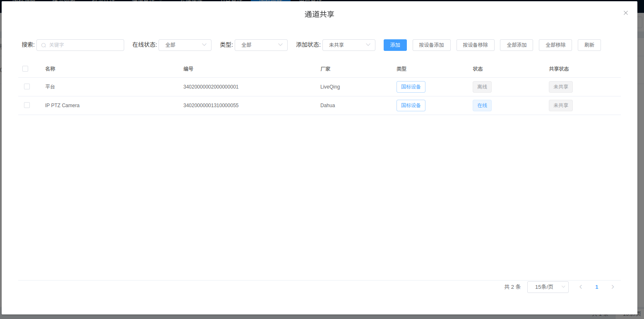This screenshot has width=644, height=319.
Task: Expand the 类型 filter dropdown
Action: pos(261,45)
